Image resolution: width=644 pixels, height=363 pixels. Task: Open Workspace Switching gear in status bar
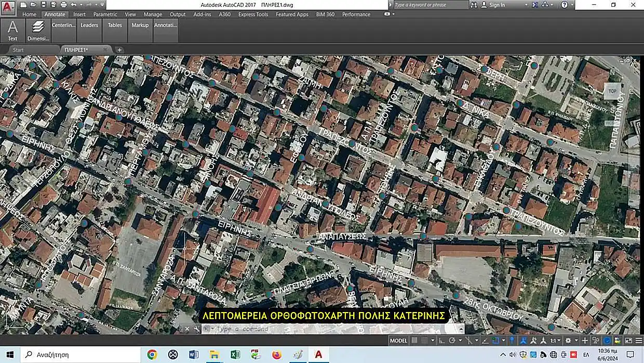[x=568, y=341]
